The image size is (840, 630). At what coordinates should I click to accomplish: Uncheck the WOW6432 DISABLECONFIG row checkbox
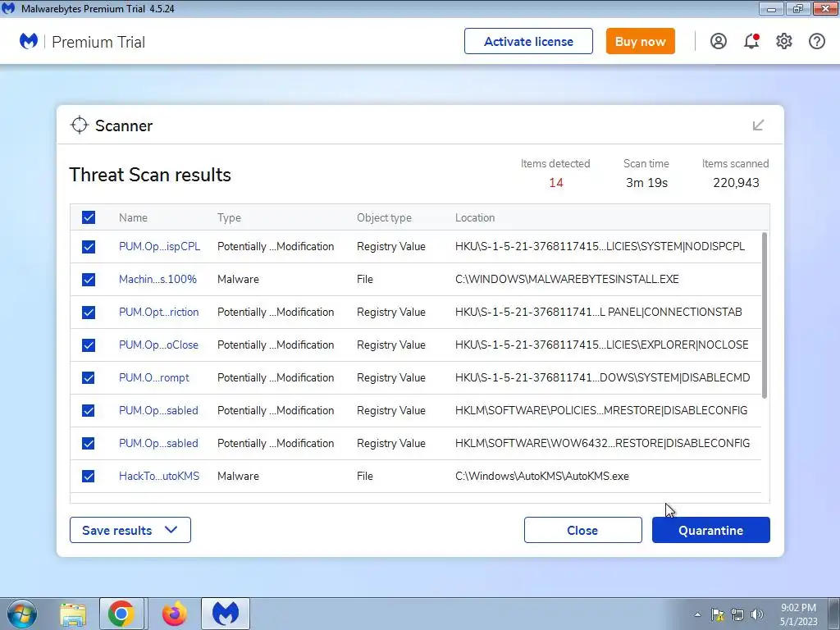(x=89, y=444)
